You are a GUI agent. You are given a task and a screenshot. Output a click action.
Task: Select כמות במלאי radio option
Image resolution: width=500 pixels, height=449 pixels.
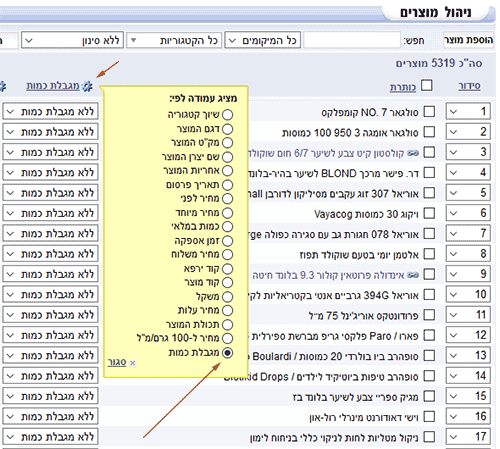(227, 227)
